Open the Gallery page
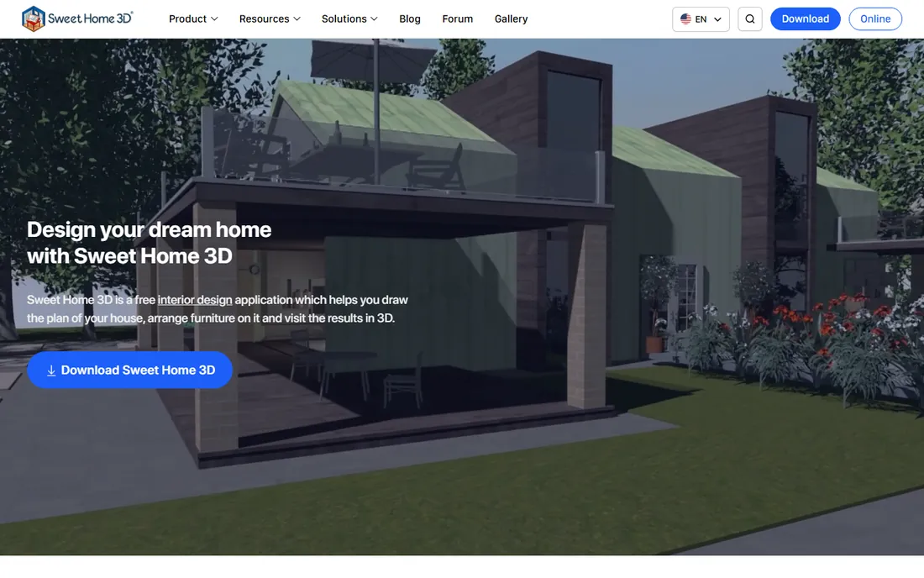 click(x=511, y=18)
